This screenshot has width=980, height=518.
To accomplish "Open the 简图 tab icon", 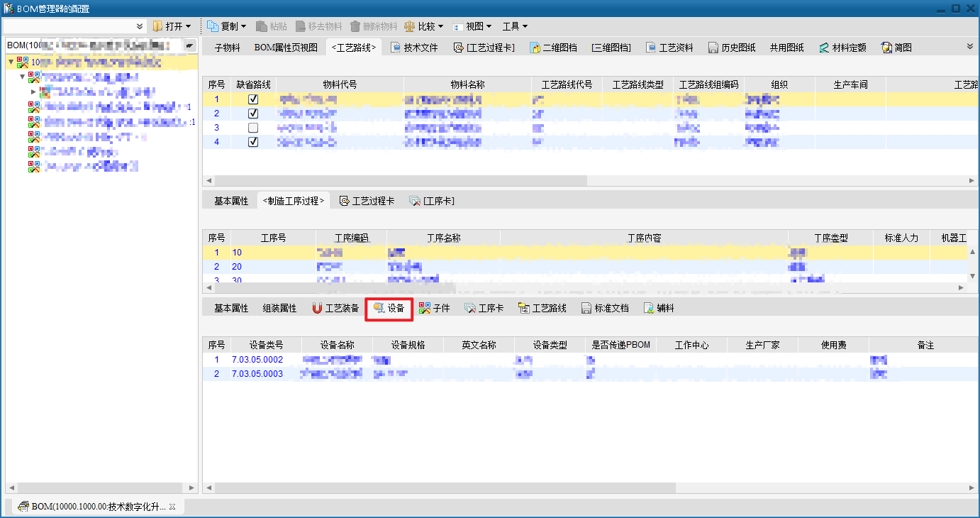I will (886, 48).
